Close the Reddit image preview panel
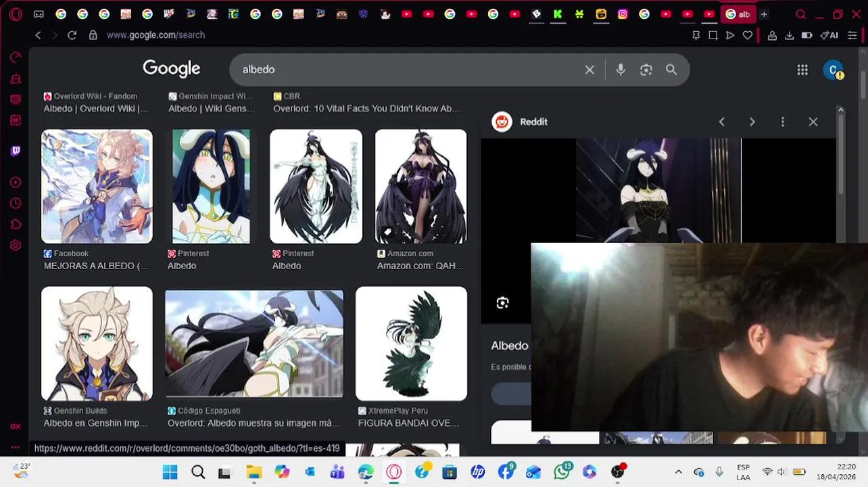The height and width of the screenshot is (487, 868). [x=813, y=122]
